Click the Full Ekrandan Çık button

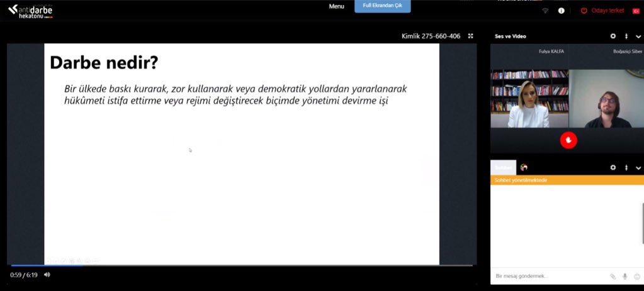pyautogui.click(x=382, y=6)
